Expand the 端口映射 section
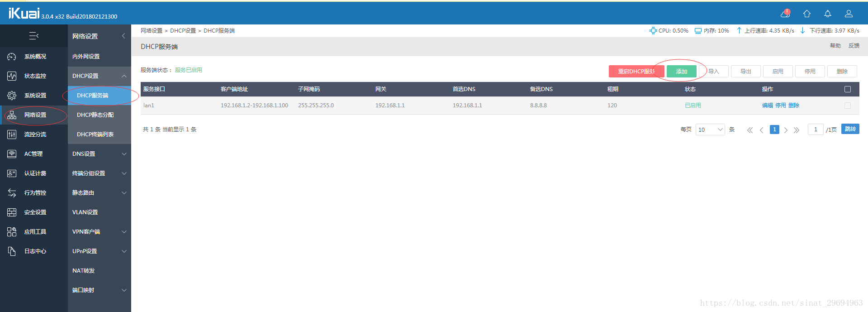The image size is (868, 312). tap(124, 290)
